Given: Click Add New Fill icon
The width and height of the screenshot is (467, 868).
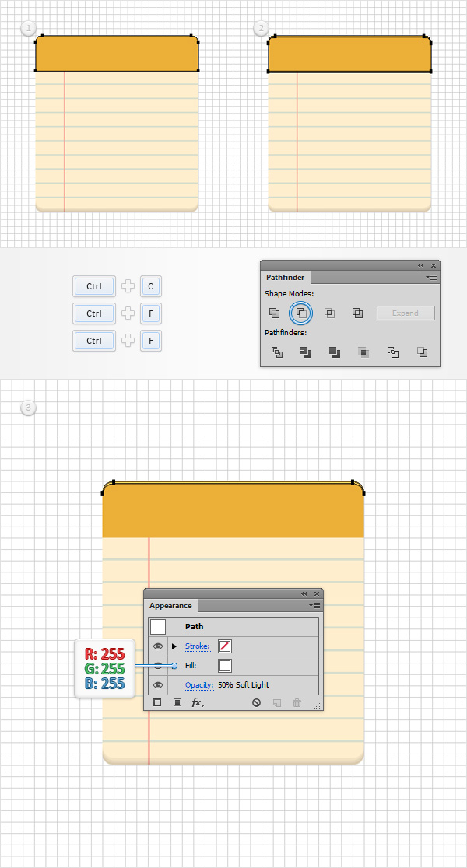Looking at the screenshot, I should tap(177, 702).
